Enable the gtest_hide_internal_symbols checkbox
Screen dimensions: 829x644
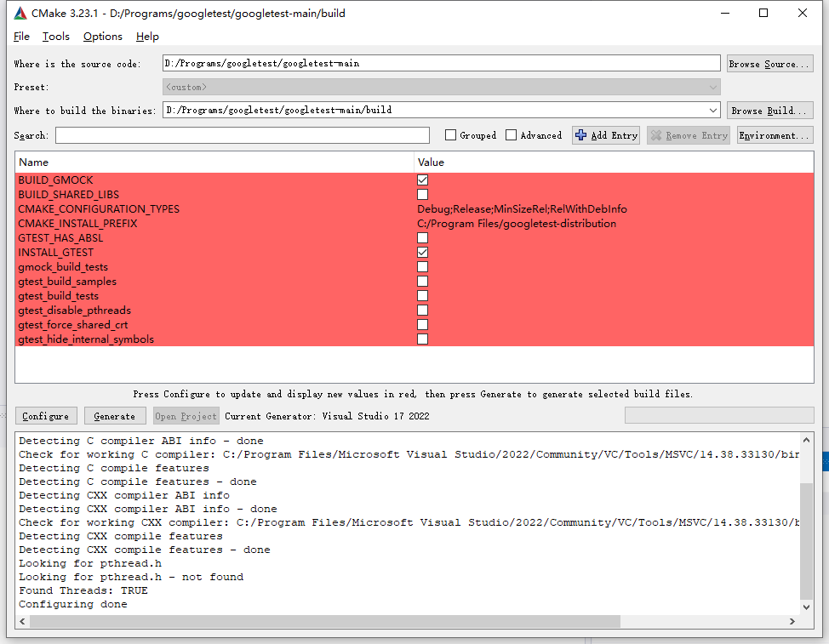tap(422, 339)
